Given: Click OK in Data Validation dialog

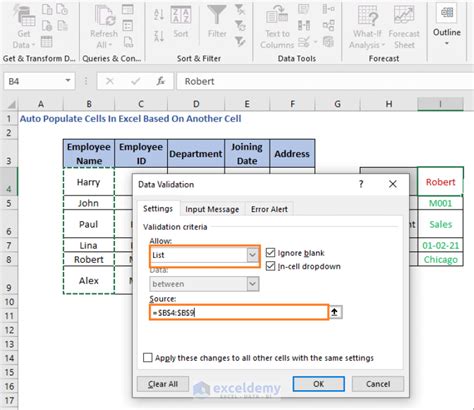Looking at the screenshot, I should point(319,384).
